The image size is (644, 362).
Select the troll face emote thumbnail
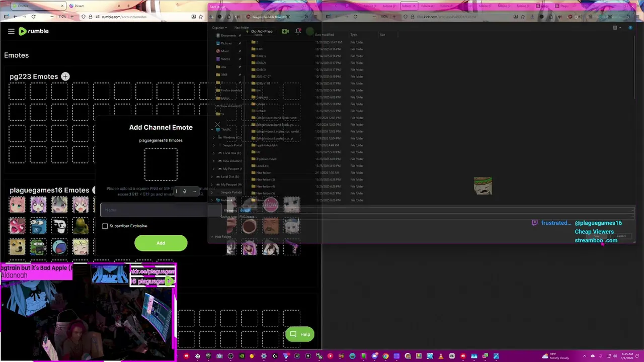click(59, 226)
